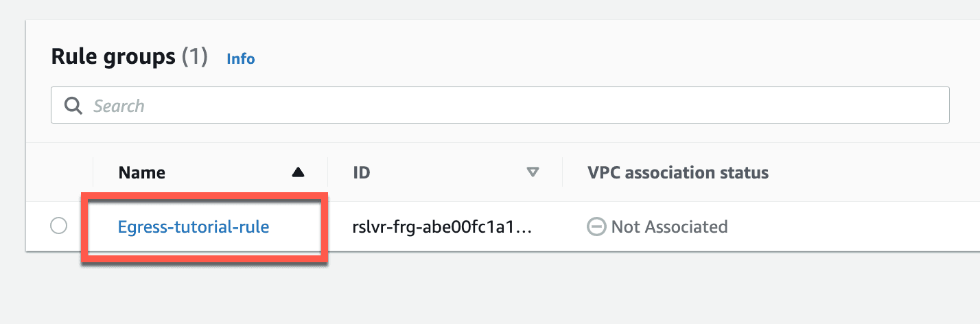Viewport: 980px width, 324px height.
Task: Focus the Search rule groups field
Action: click(x=500, y=105)
